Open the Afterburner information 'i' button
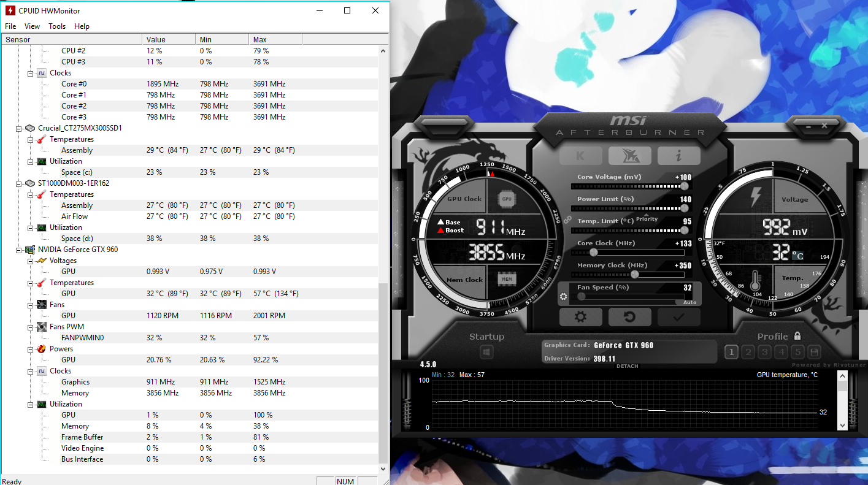868x485 pixels. click(x=678, y=156)
